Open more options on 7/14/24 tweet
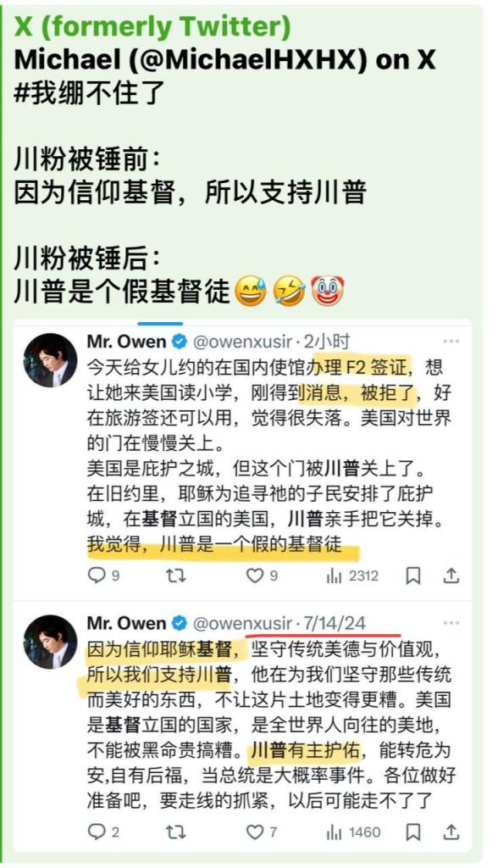This screenshot has width=498, height=868. coord(451,623)
